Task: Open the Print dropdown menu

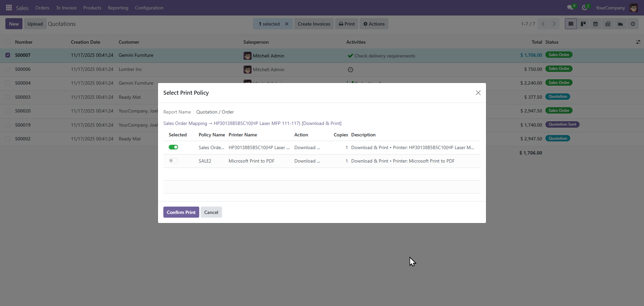Action: 347,24
